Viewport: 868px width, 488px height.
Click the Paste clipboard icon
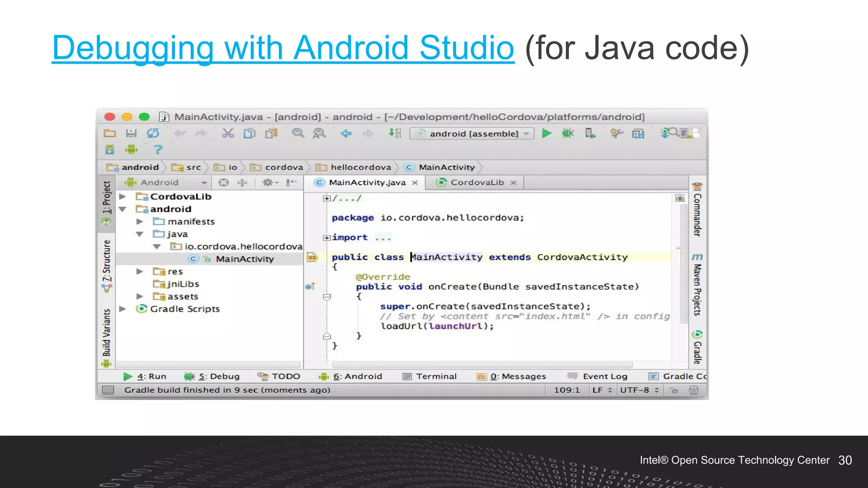tap(271, 133)
